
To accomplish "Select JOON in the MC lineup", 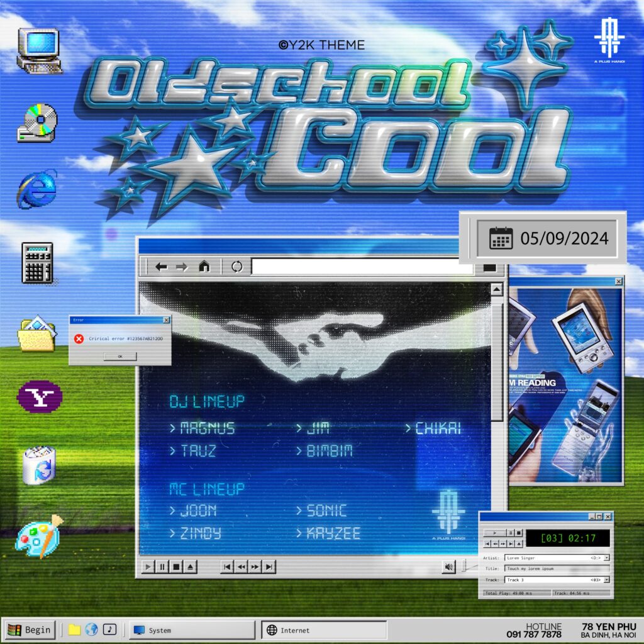I will tap(198, 511).
